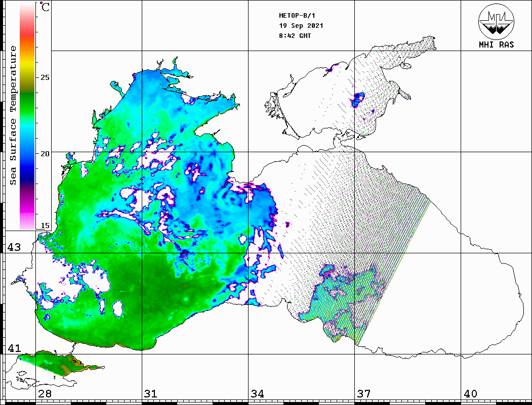Click the 20 mark on the temperature scale
Viewport: 532px width, 405px height.
[x=45, y=154]
